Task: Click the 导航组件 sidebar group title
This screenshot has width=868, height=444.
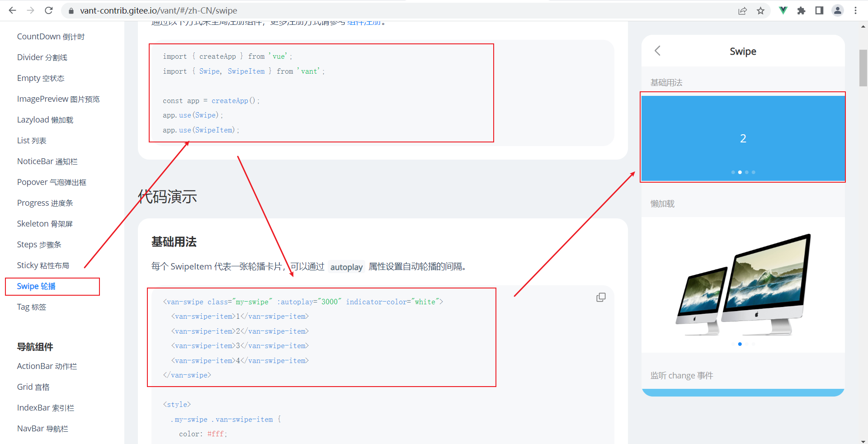Action: point(35,347)
